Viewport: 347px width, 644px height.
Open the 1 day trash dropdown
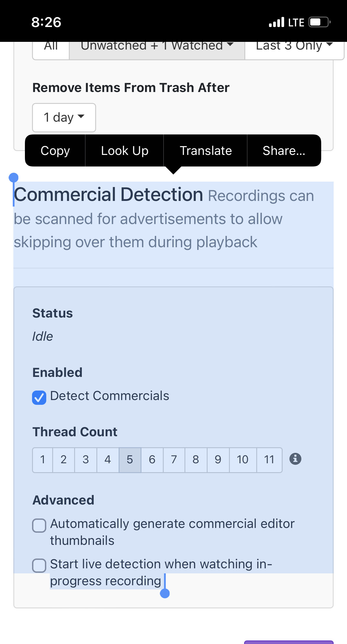point(64,118)
